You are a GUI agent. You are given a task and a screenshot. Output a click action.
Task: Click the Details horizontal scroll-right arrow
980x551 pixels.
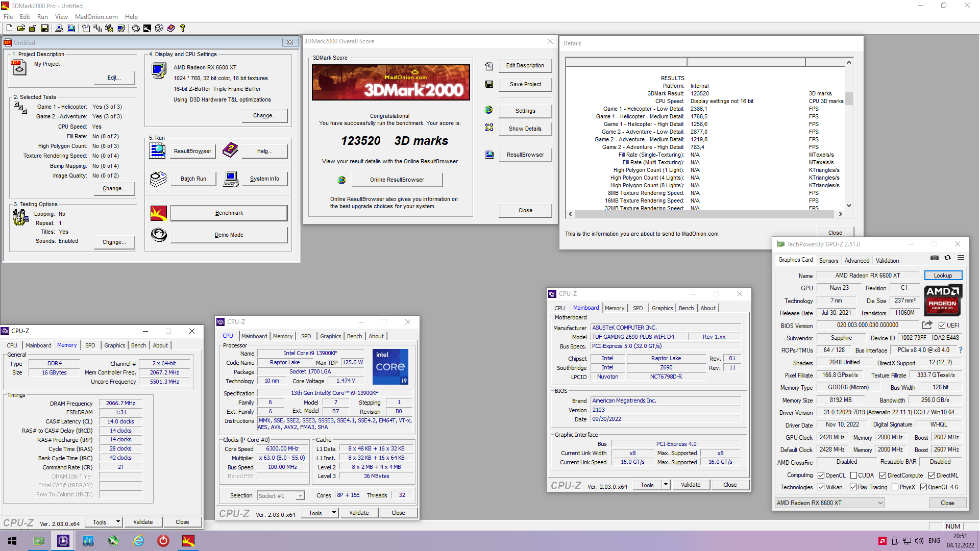tap(840, 214)
